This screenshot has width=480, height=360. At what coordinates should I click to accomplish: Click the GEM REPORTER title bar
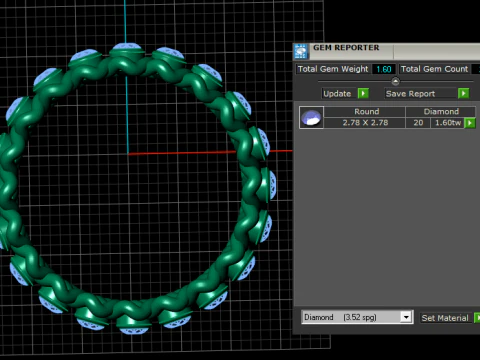pyautogui.click(x=387, y=51)
